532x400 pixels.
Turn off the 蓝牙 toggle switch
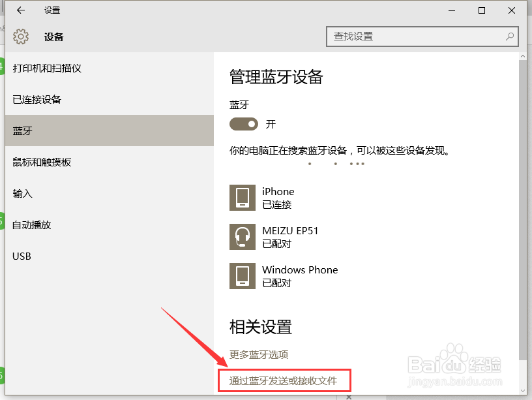[x=243, y=124]
